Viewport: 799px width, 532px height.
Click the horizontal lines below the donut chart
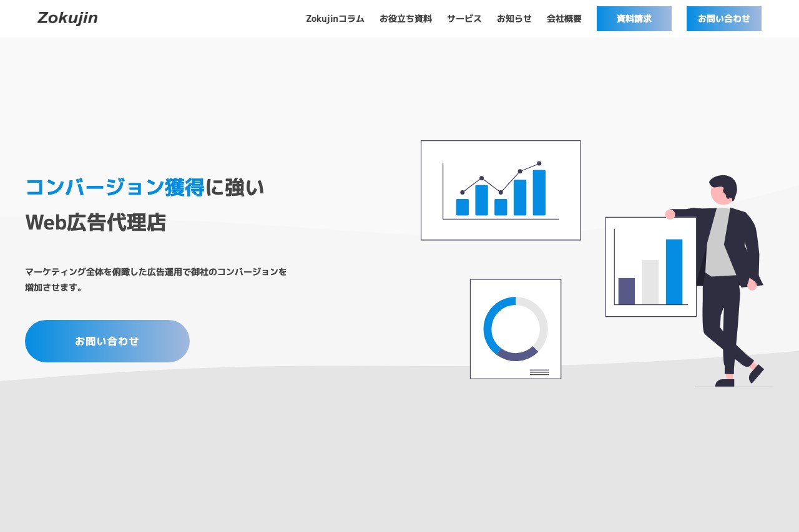tap(539, 372)
